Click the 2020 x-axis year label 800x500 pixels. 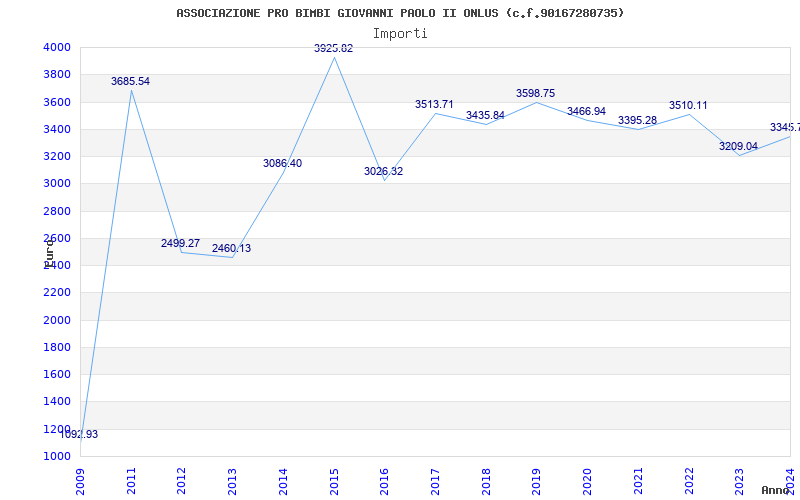(587, 481)
